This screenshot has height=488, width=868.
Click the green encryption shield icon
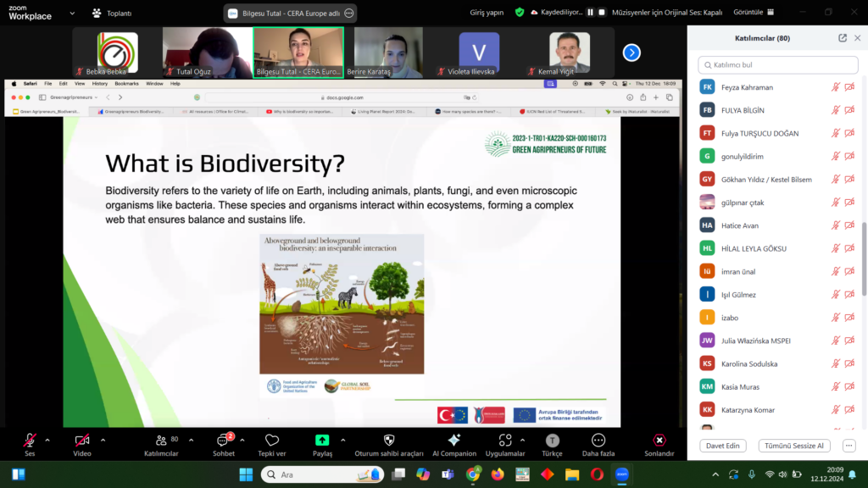point(520,13)
